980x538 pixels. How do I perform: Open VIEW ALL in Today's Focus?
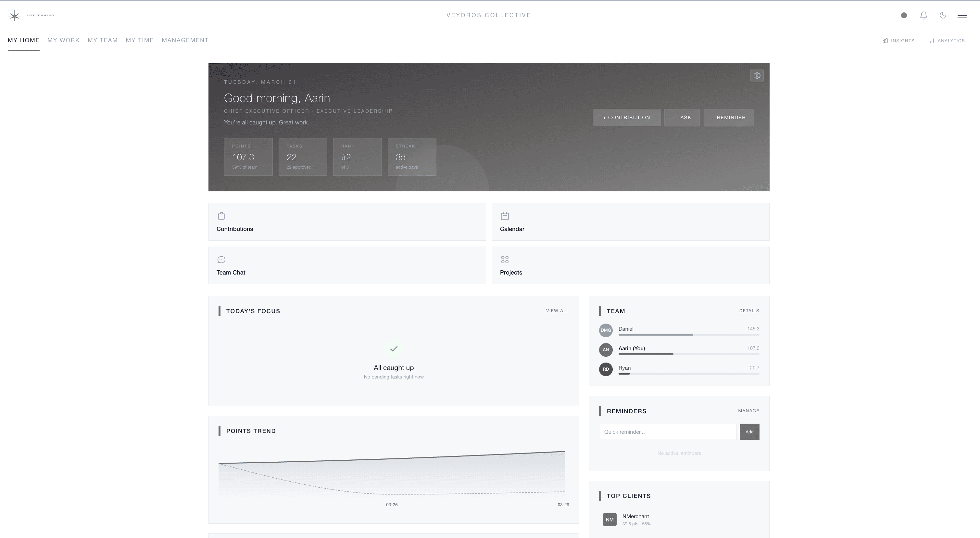557,311
